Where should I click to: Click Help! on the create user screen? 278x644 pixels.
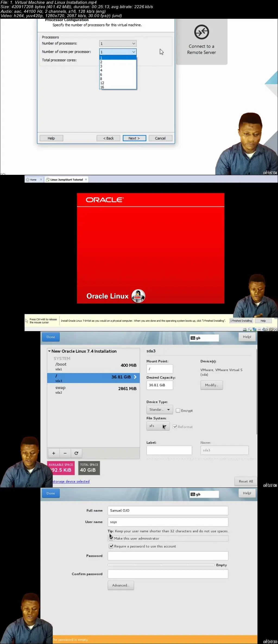247,493
